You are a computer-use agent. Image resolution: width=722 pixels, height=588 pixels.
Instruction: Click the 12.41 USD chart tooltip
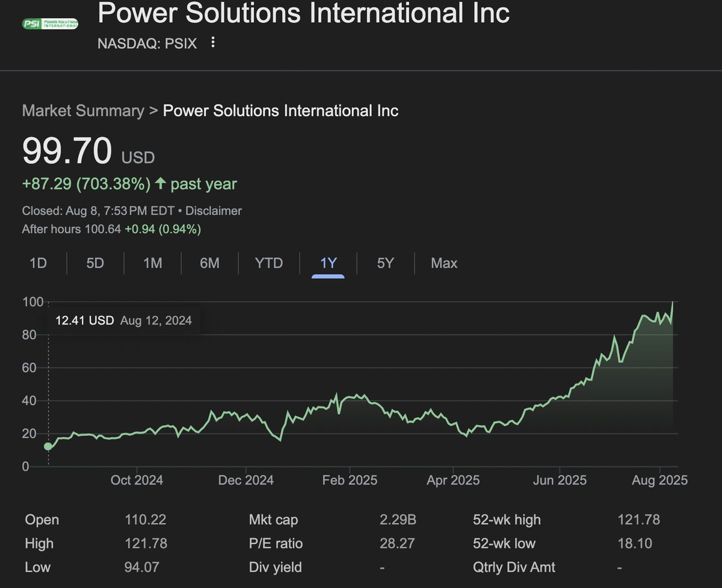click(123, 320)
